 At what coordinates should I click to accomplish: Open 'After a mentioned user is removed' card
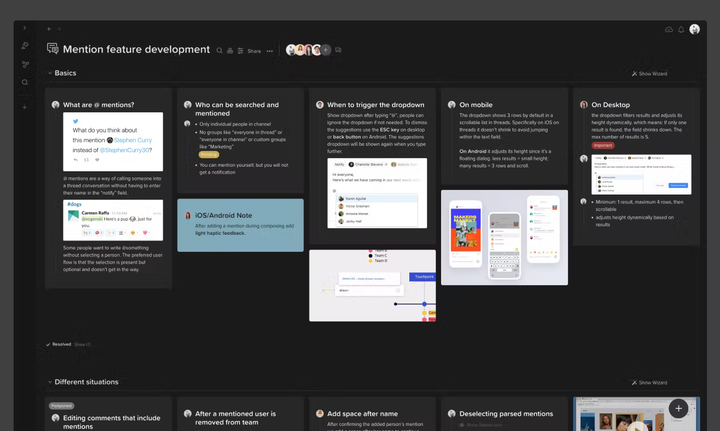tap(235, 418)
